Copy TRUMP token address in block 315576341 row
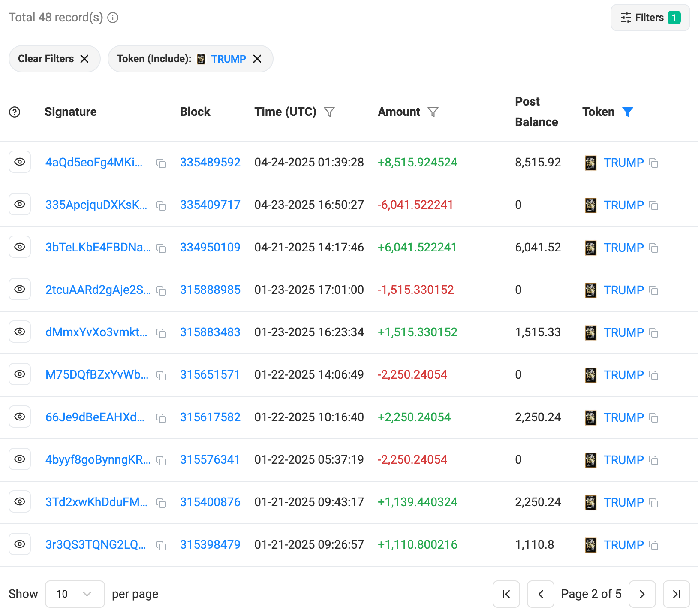Screen dimensions: 698x616 [653, 460]
